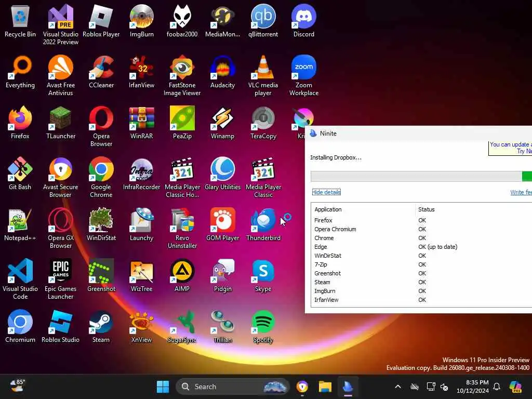This screenshot has height=399, width=532.
Task: Open Opera Browser desktop shortcut
Action: 101,126
